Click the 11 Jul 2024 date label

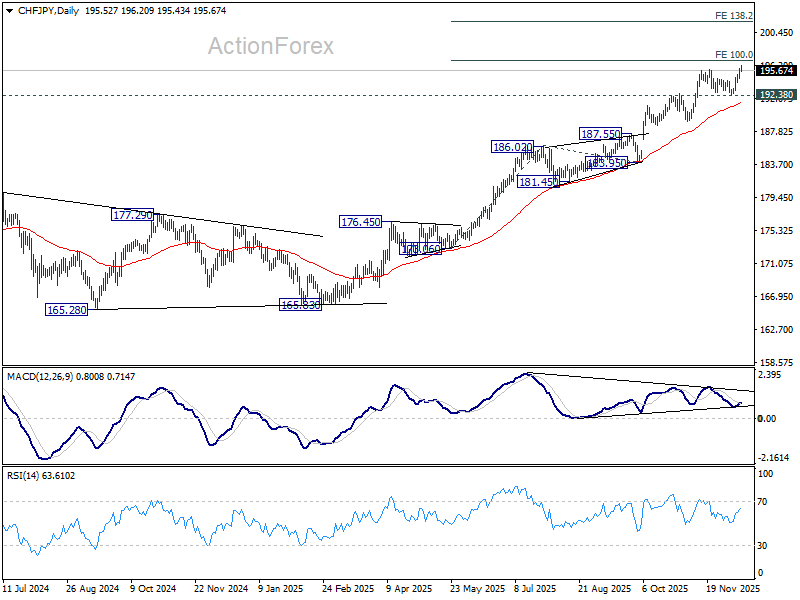point(27,589)
